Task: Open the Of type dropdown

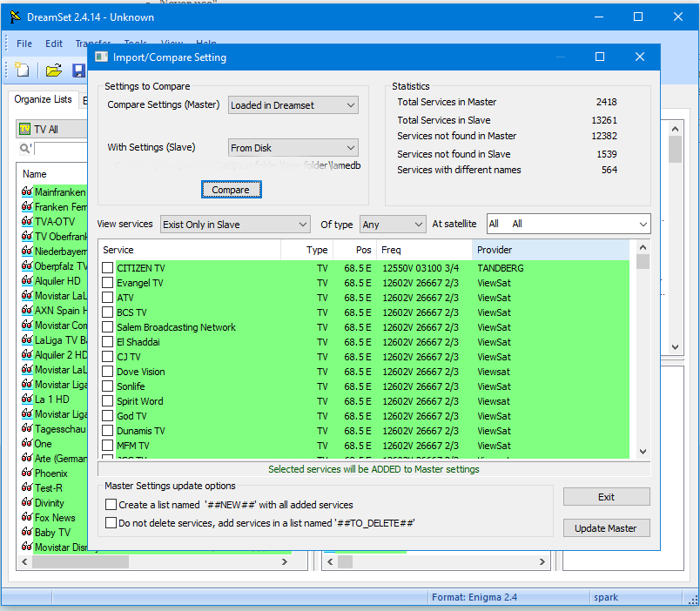Action: point(392,225)
